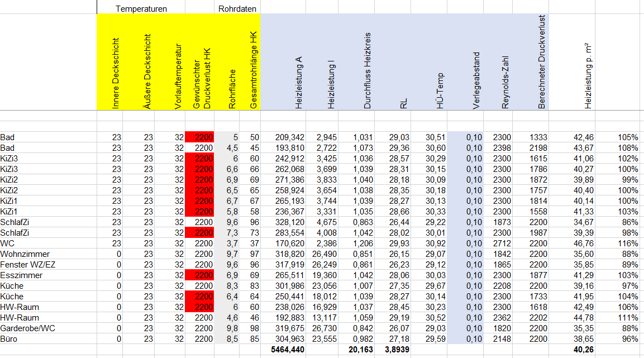Select the Wohnzimmer row label

pyautogui.click(x=25, y=254)
